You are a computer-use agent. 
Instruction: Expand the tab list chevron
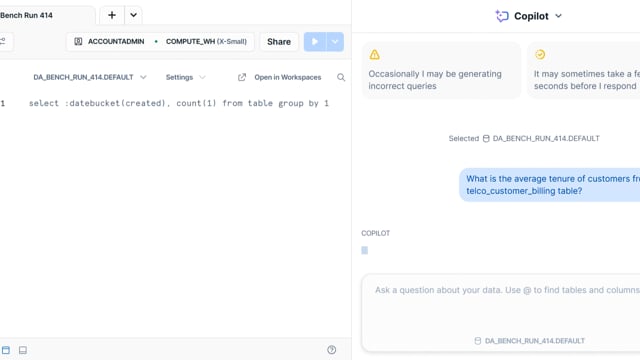pyautogui.click(x=133, y=16)
